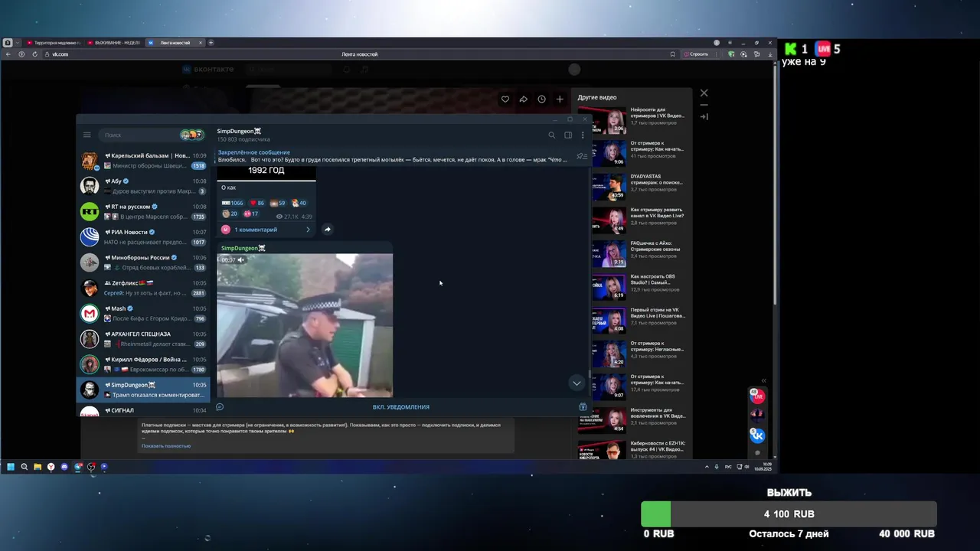
Task: Open the Закреплённое сообщение pinned message
Action: (393, 156)
